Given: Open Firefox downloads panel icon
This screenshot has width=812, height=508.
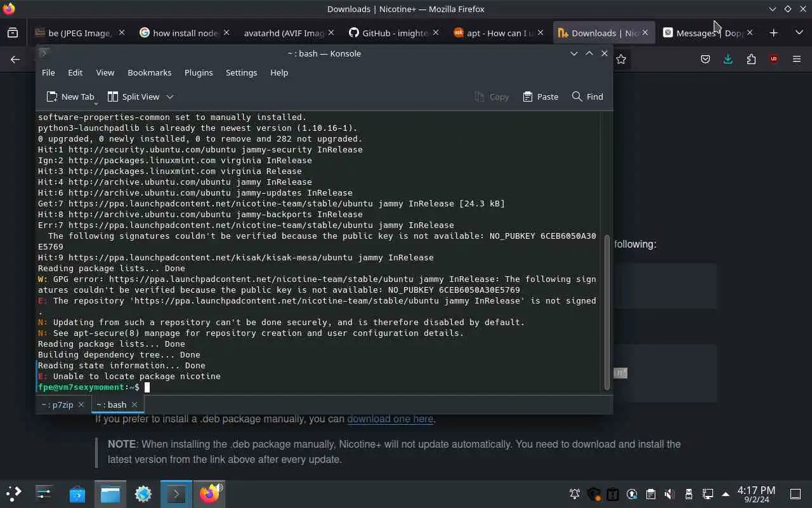Looking at the screenshot, I should [728, 59].
